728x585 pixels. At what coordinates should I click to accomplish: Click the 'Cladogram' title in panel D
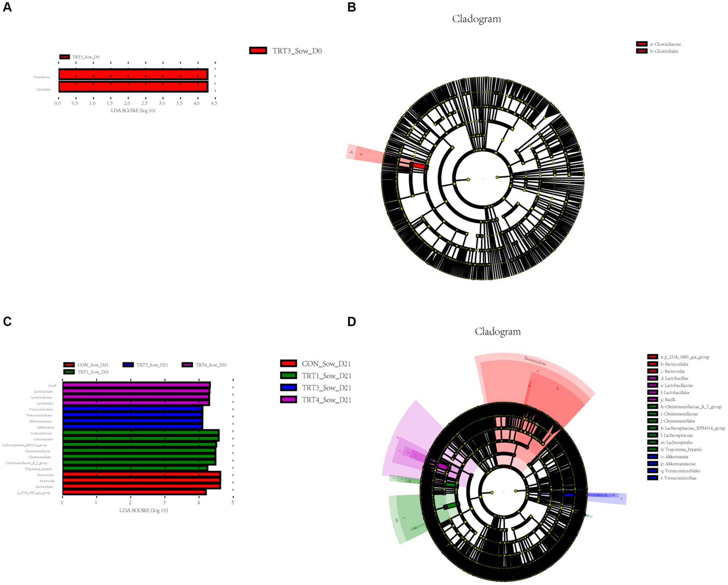(x=498, y=331)
